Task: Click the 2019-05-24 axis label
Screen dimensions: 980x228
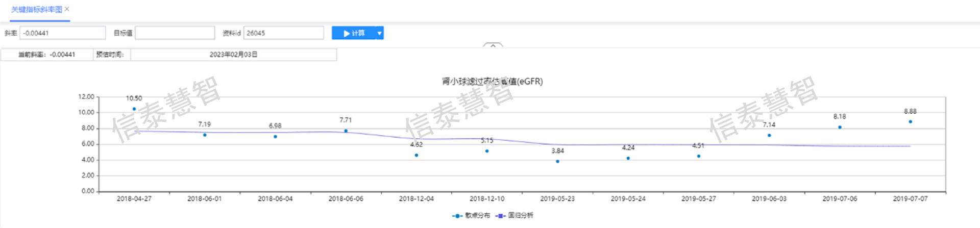Action: pos(628,199)
